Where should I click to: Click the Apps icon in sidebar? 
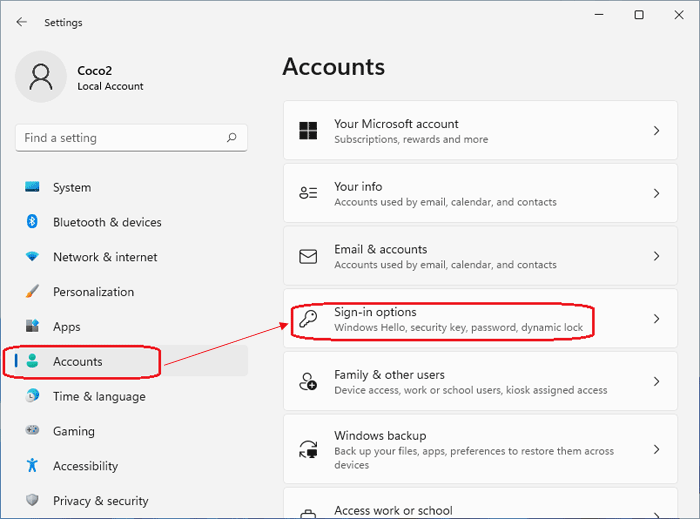[32, 326]
